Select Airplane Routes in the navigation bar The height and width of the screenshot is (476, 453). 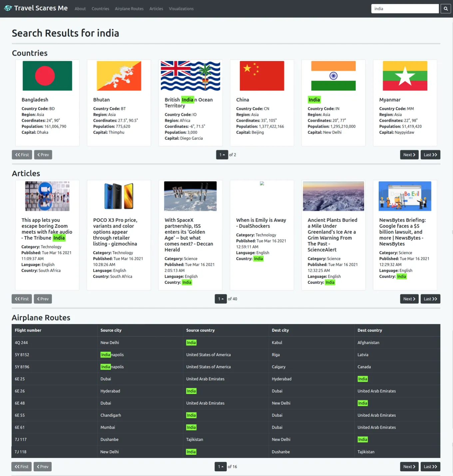tap(129, 9)
